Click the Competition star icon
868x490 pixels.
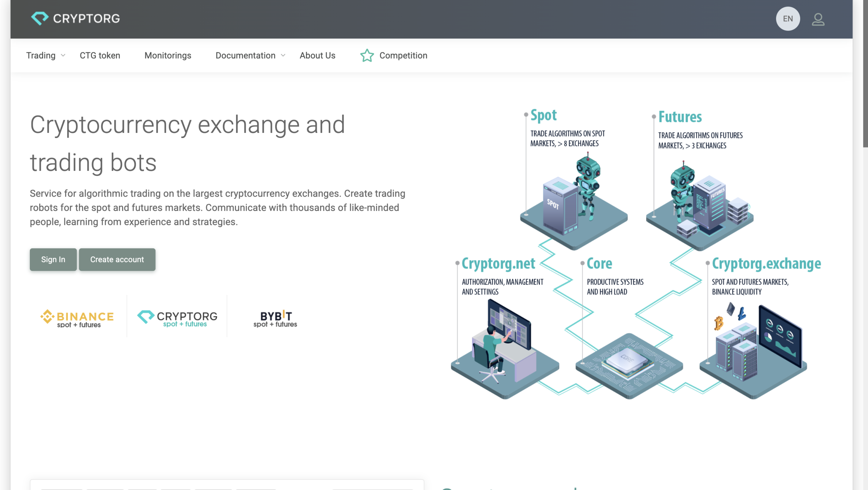(367, 56)
